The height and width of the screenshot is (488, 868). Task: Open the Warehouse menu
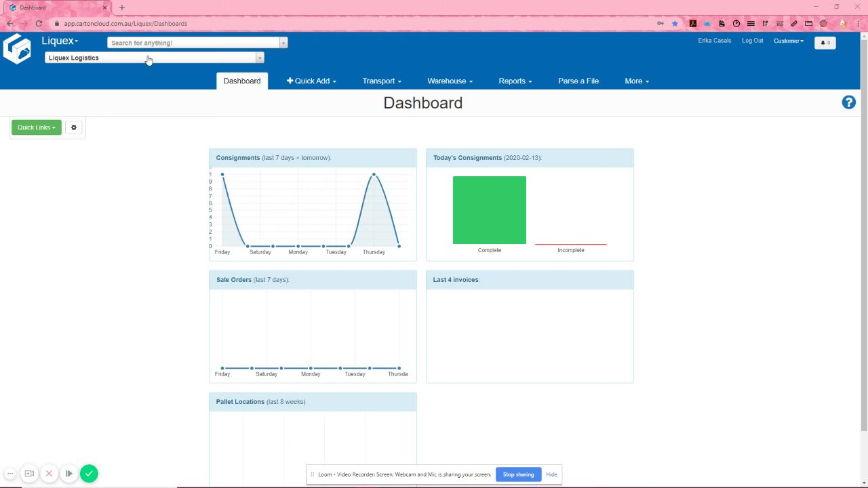coord(450,81)
